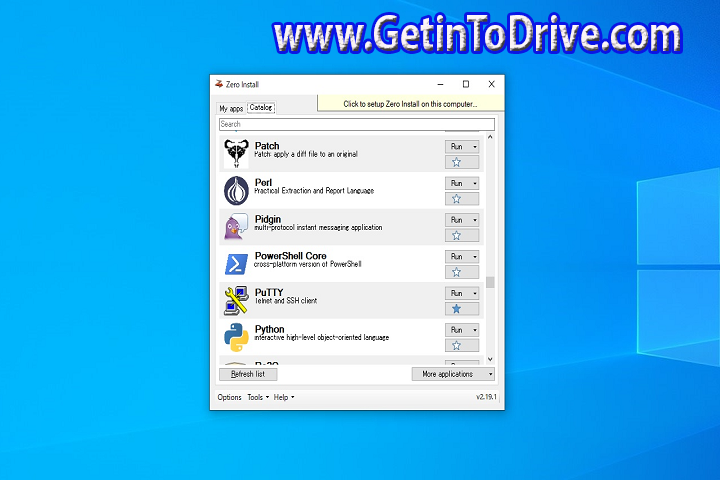Expand the Run dropdown arrow for Perl
Screen dimensions: 720x480
[x=475, y=184]
